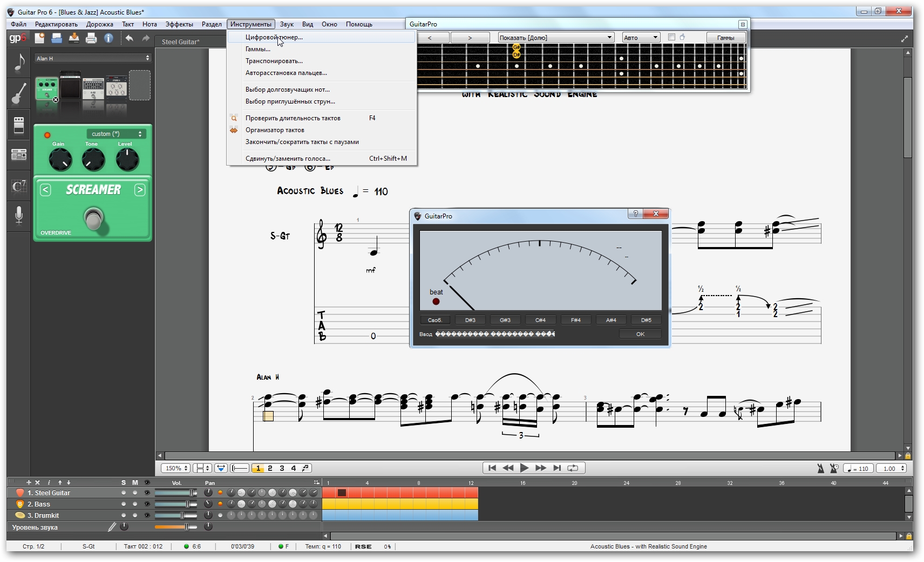This screenshot has height=562, width=924.
Task: Open the Авто dropdown in fretboard panel
Action: click(x=641, y=37)
